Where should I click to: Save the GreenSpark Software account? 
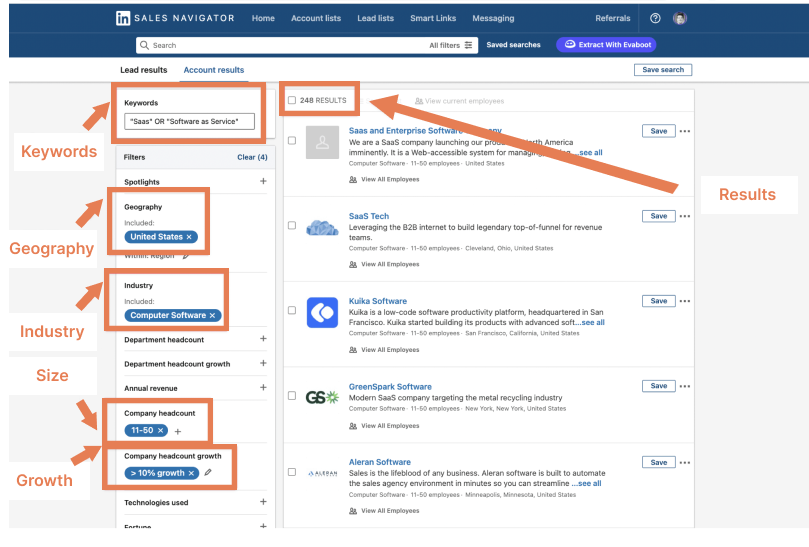[659, 386]
